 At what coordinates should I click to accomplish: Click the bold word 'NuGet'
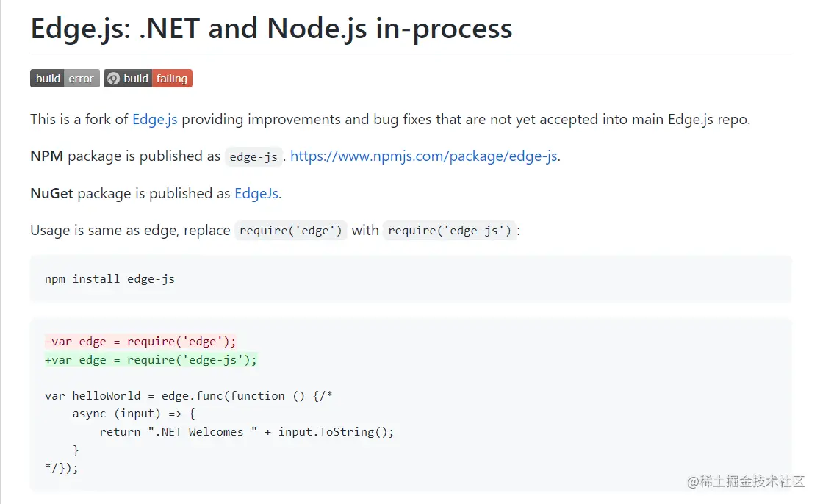click(x=51, y=193)
